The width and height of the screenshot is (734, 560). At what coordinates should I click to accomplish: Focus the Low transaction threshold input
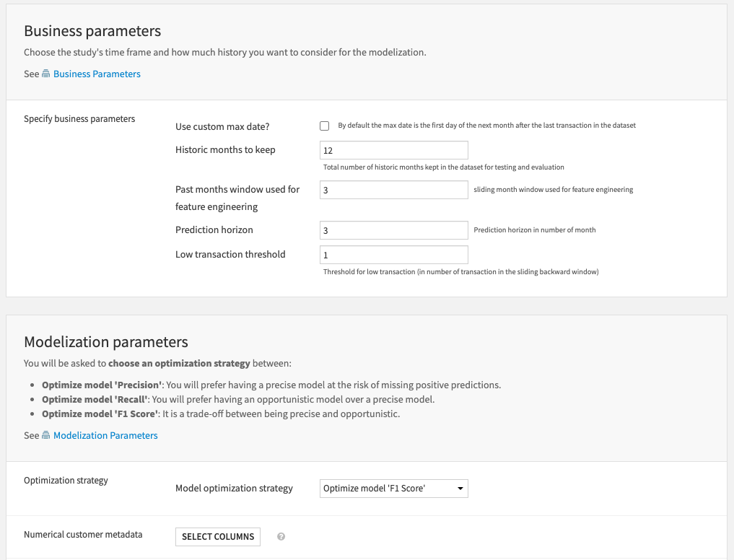(x=393, y=255)
